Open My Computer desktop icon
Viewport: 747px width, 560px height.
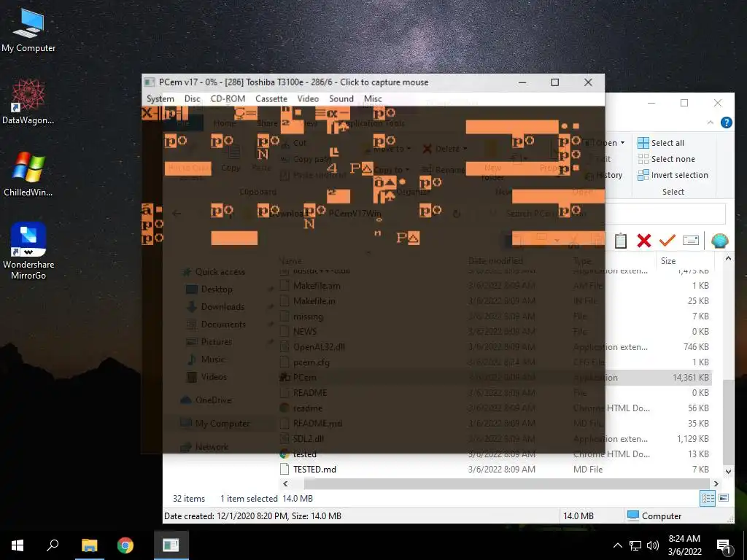click(x=28, y=31)
